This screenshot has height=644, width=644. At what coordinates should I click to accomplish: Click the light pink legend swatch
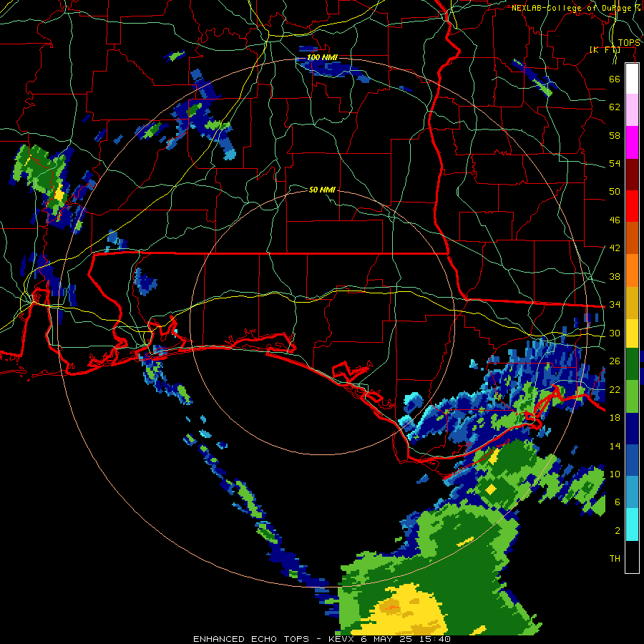click(632, 110)
